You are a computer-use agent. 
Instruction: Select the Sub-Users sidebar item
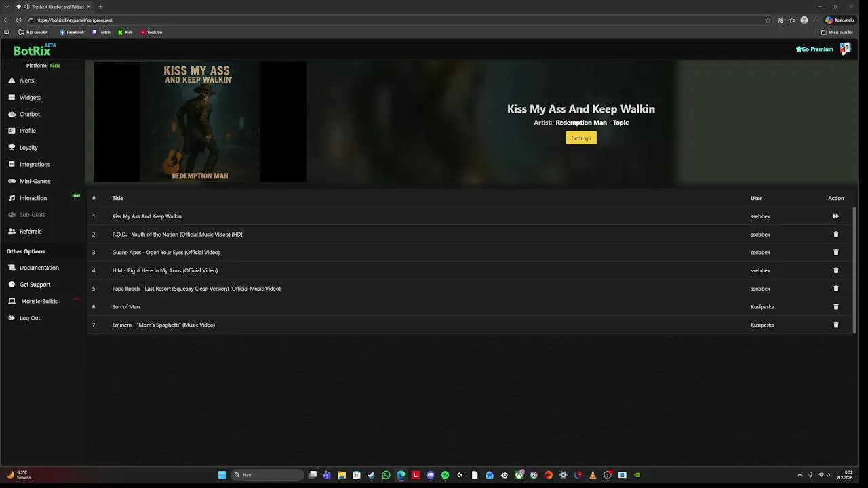(x=26, y=215)
